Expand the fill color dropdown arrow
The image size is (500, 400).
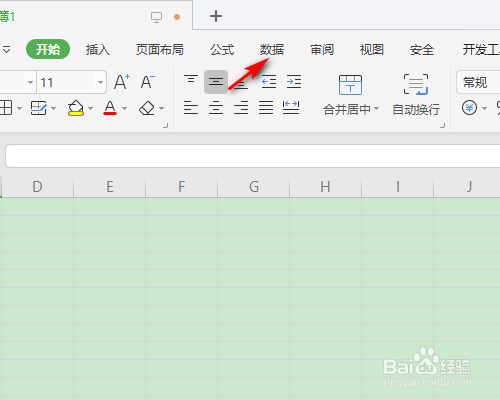(91, 108)
